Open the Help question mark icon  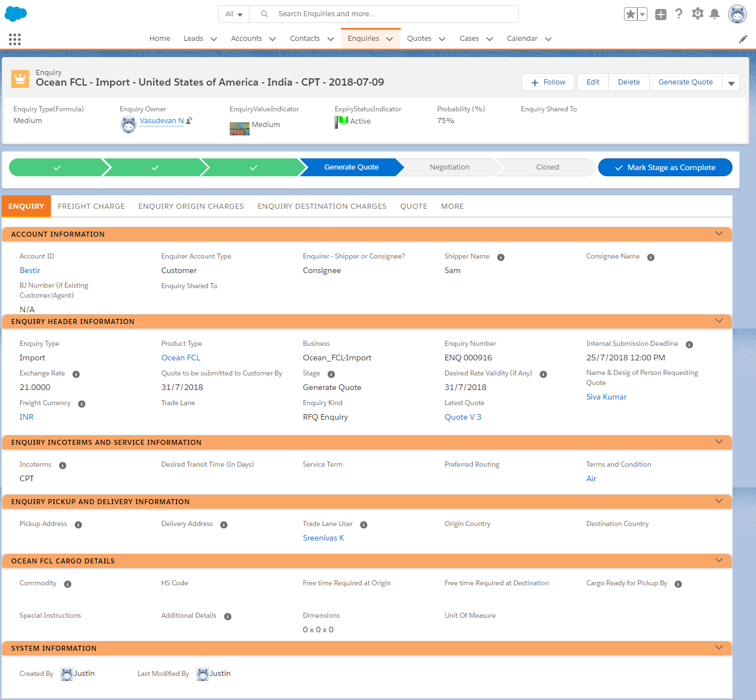pyautogui.click(x=679, y=14)
